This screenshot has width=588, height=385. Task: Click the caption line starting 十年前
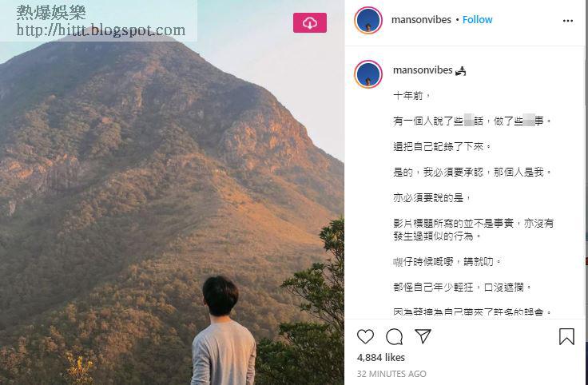[411, 96]
